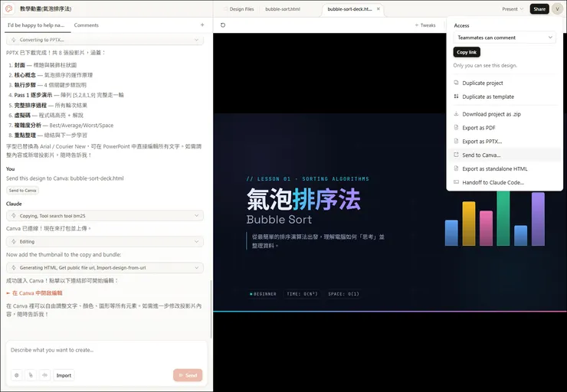567x392 pixels.
Task: Open the settings gear in chat input
Action: [16, 375]
